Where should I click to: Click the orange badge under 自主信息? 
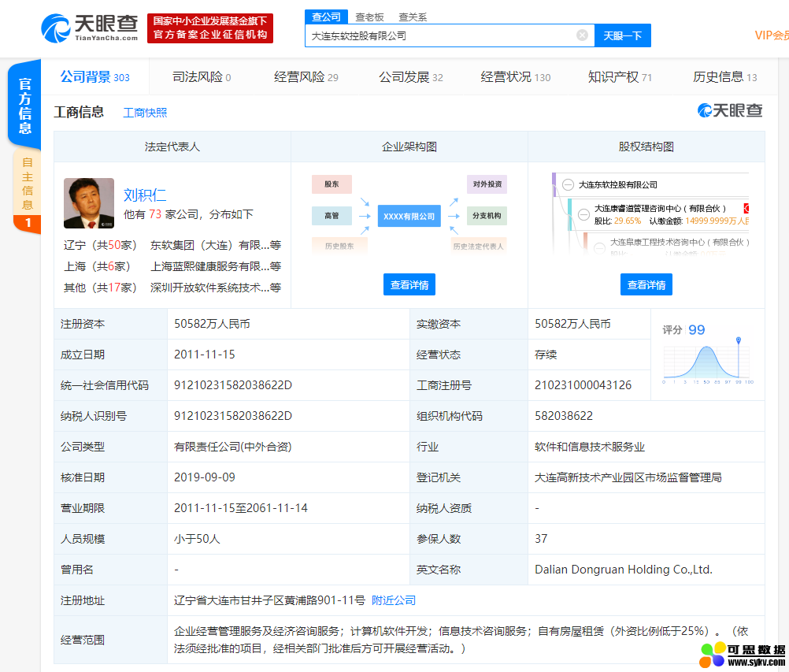coord(28,224)
